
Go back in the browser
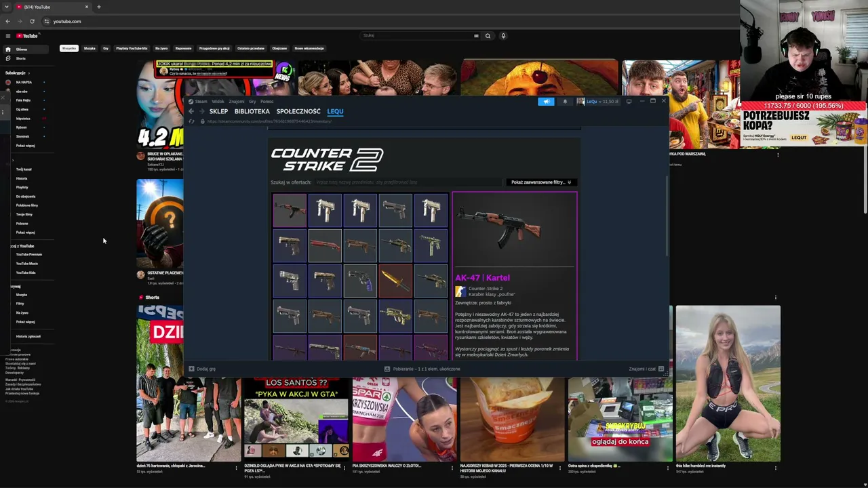click(7, 21)
